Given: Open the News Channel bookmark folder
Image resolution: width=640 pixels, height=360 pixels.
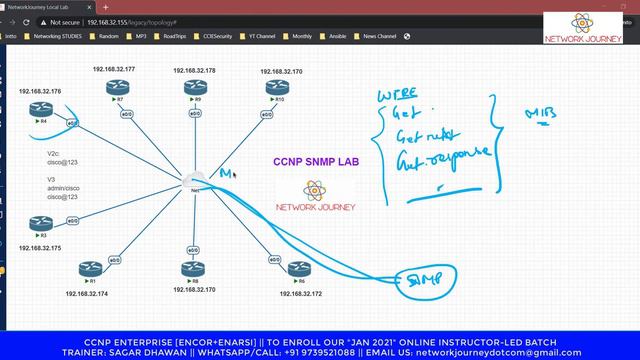Looking at the screenshot, I should (x=375, y=36).
